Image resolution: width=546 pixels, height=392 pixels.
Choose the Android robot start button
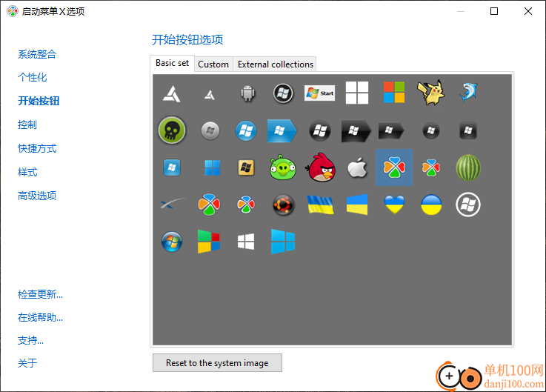[247, 93]
